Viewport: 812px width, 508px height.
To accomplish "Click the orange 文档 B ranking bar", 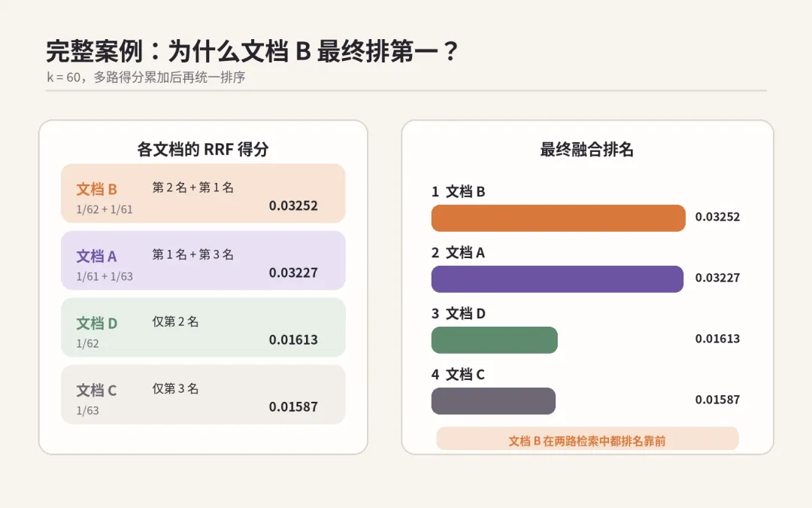I will (x=558, y=218).
